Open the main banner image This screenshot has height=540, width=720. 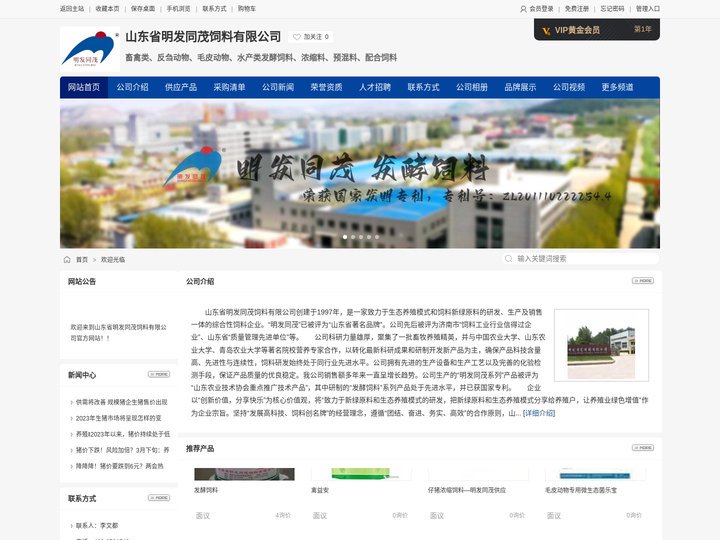[x=360, y=174]
